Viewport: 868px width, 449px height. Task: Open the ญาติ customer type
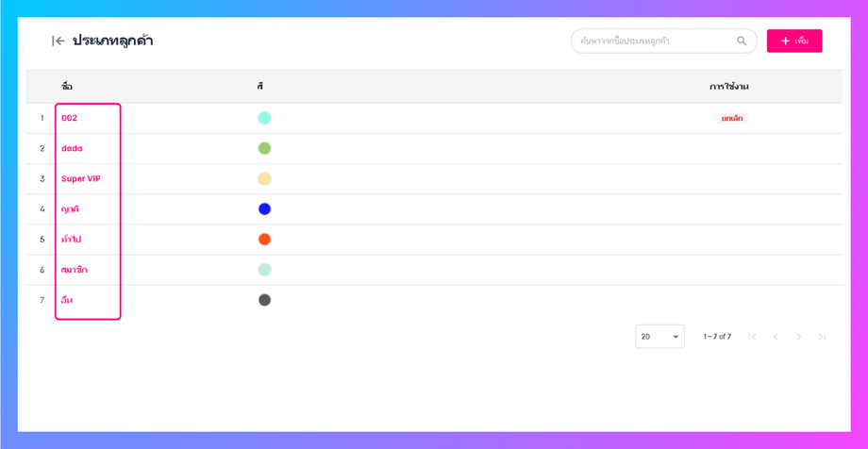pos(71,209)
